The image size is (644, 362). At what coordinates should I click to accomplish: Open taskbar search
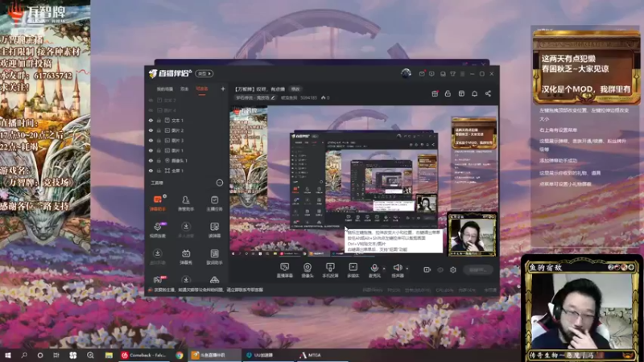coord(24,355)
